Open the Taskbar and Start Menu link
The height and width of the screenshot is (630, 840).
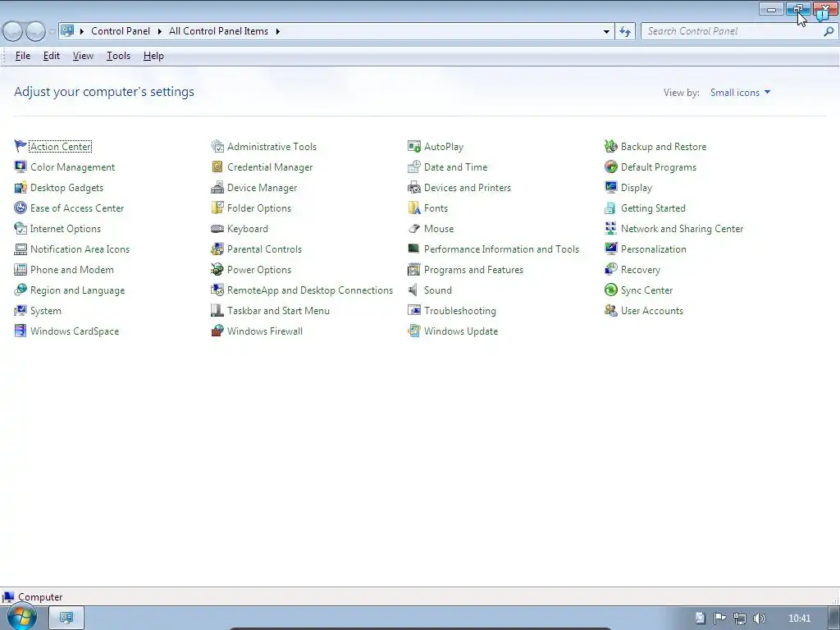278,311
